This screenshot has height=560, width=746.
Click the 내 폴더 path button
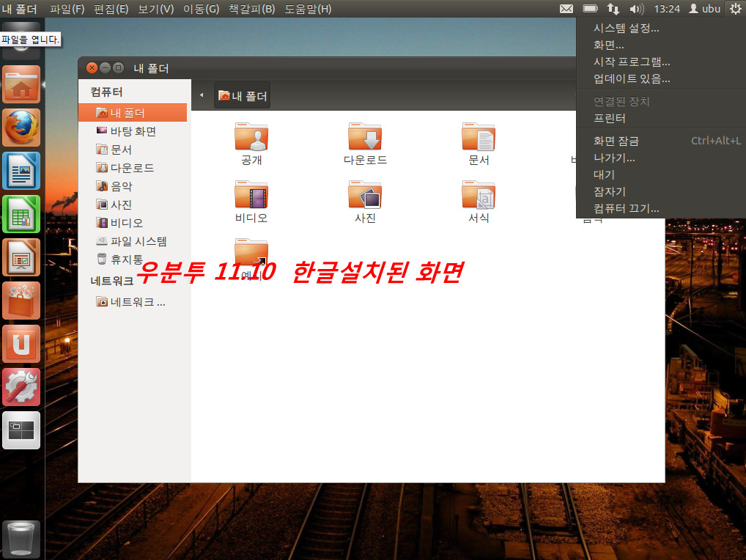[243, 96]
